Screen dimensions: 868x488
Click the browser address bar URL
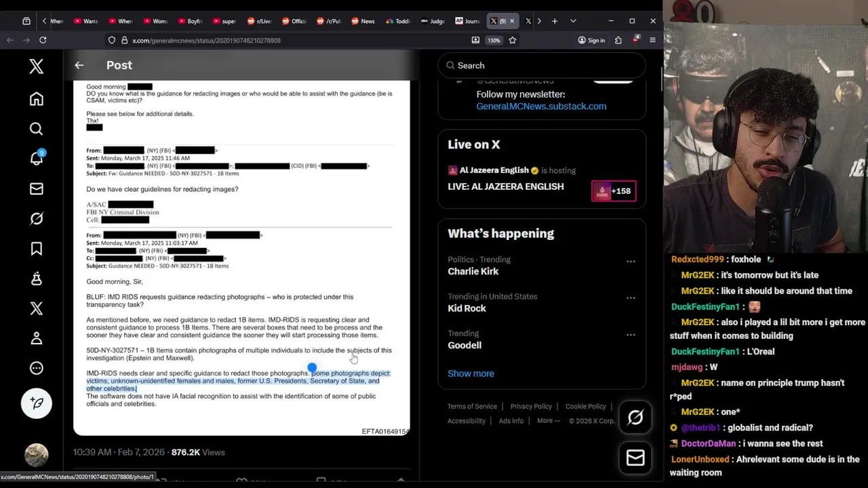pos(206,40)
